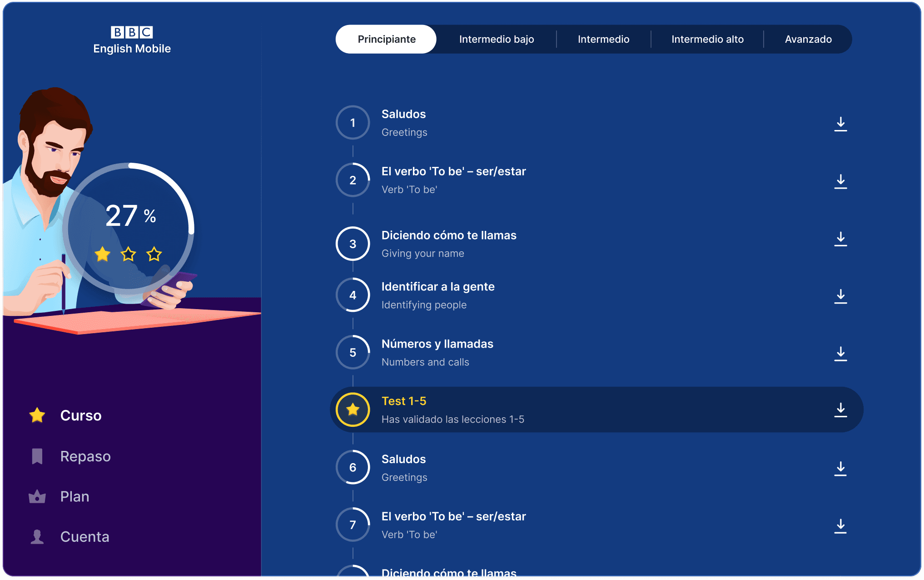The height and width of the screenshot is (580, 924).
Task: Click the 'Greetings' subtitle under lesson 1
Action: coord(404,132)
